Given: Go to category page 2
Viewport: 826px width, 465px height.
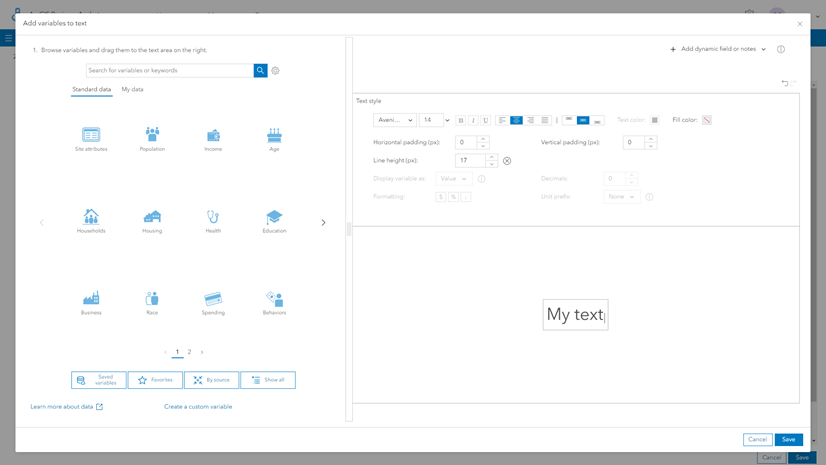Looking at the screenshot, I should coord(189,352).
